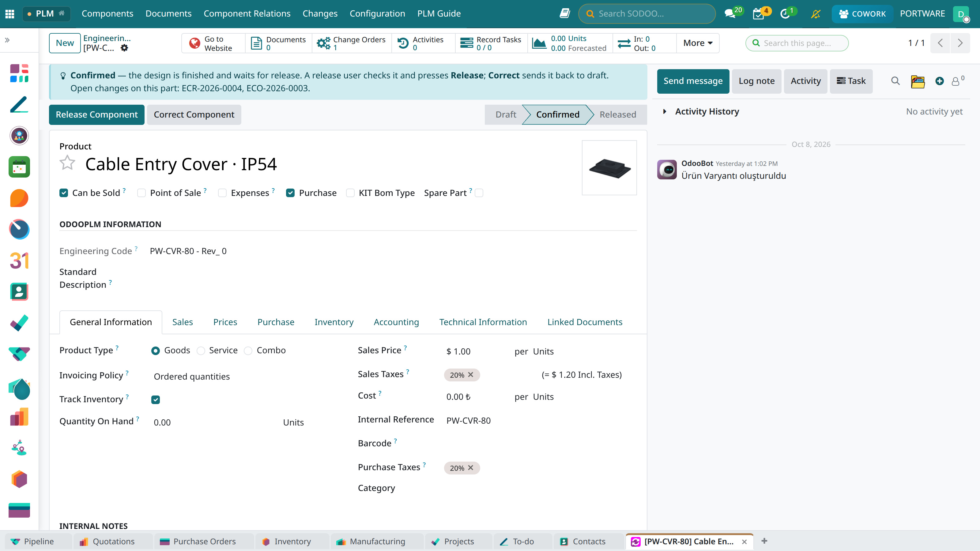Viewport: 980px width, 551px height.
Task: Click the green plus follow icon
Action: pos(939,81)
